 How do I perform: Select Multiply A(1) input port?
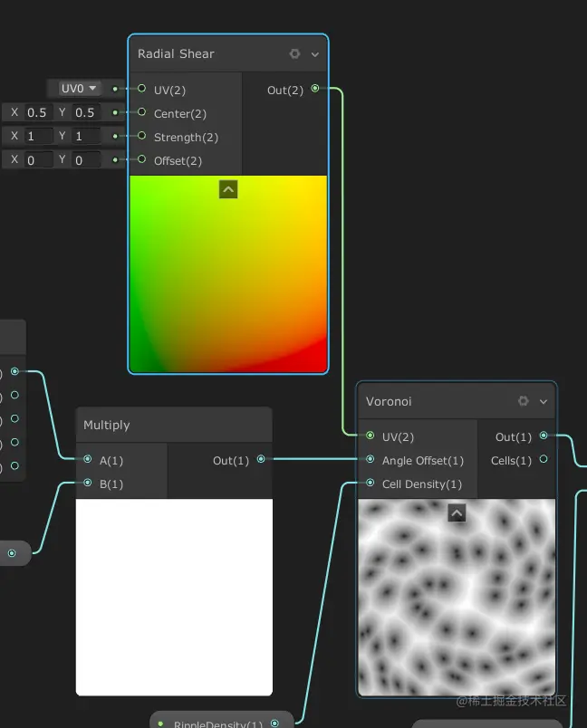point(87,459)
